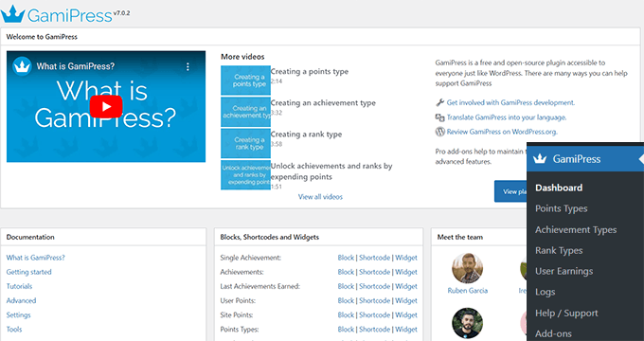Click the wrench icon beside Get involved
The image size is (644, 341).
pyautogui.click(x=439, y=102)
